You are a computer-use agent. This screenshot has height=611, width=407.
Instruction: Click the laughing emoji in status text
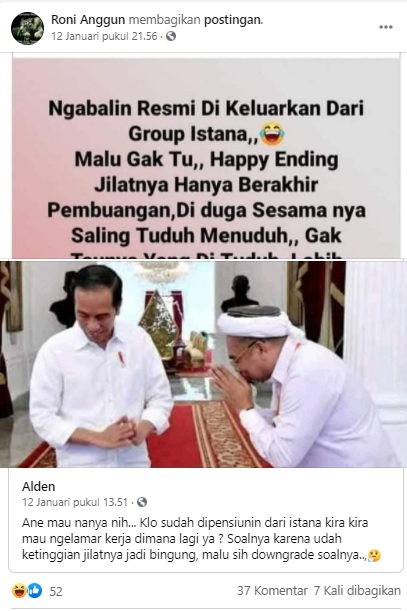click(x=272, y=134)
